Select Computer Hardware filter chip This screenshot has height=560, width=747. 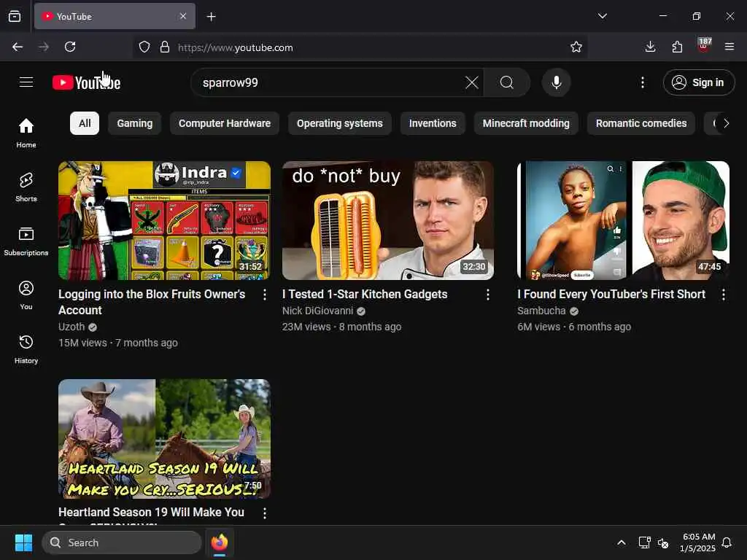(225, 123)
